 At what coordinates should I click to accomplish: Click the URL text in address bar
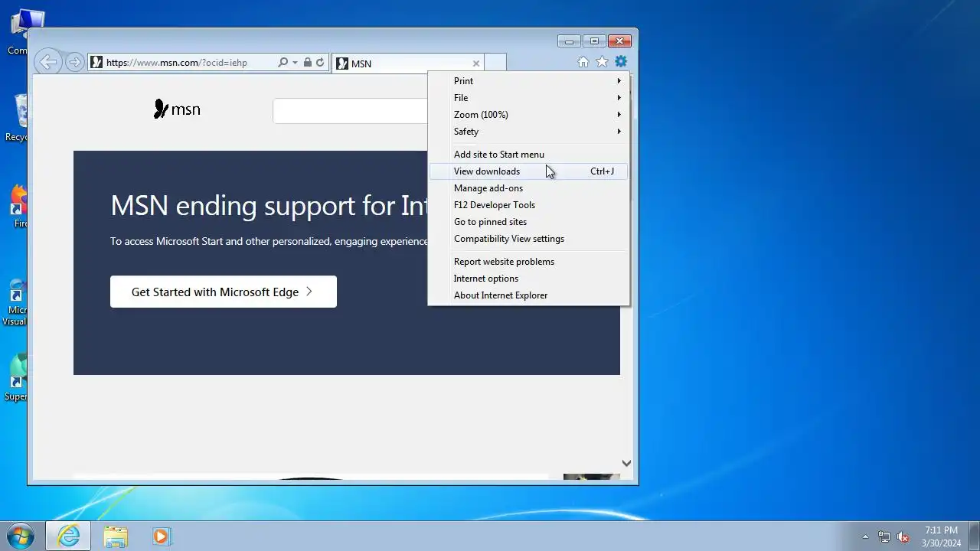(x=177, y=63)
